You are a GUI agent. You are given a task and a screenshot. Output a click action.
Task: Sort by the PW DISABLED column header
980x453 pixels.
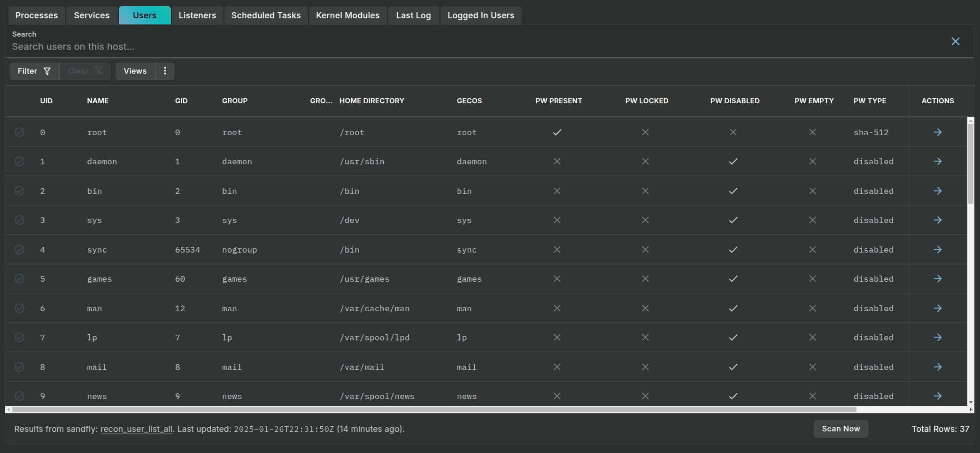pyautogui.click(x=735, y=101)
